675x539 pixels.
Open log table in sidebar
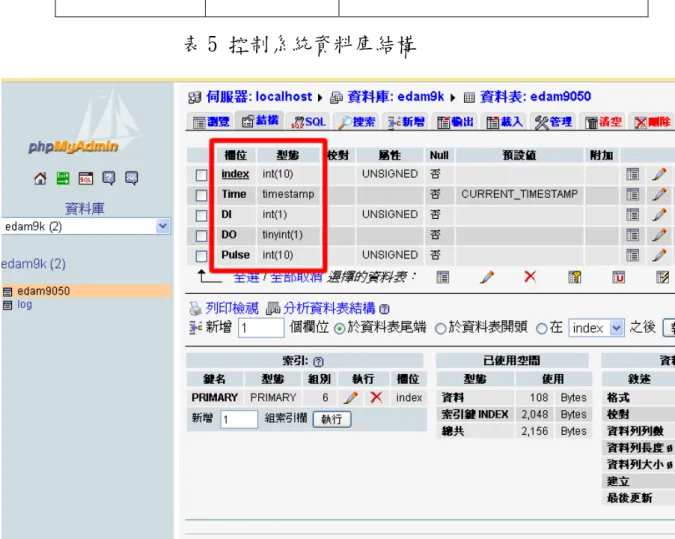tap(25, 304)
